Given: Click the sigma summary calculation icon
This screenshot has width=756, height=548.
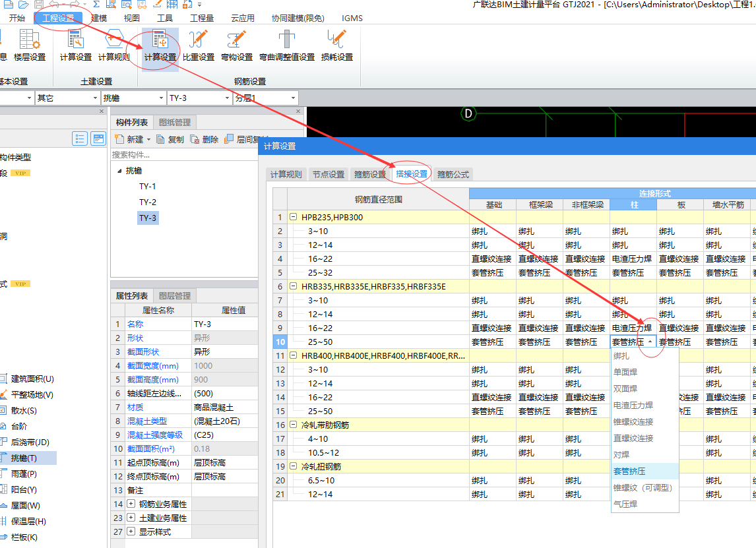Looking at the screenshot, I should tap(96, 5).
